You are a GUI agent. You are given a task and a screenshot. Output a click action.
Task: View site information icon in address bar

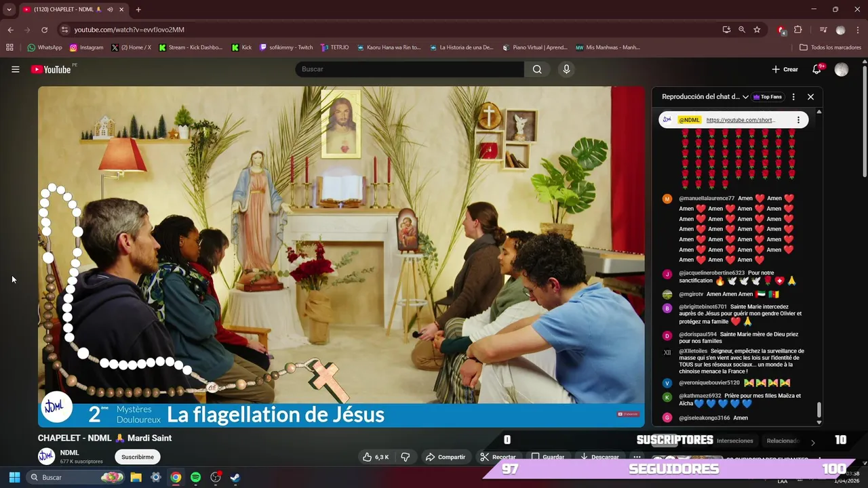coord(64,30)
